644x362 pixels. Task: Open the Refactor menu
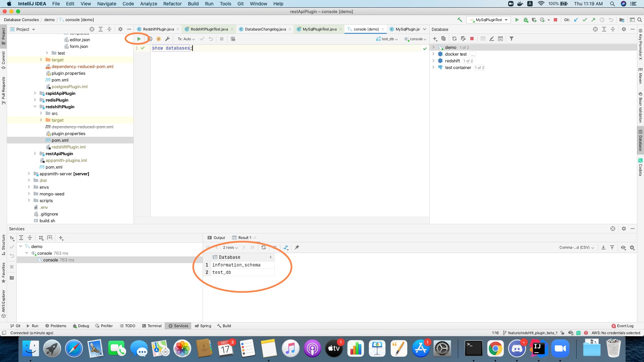click(x=172, y=4)
